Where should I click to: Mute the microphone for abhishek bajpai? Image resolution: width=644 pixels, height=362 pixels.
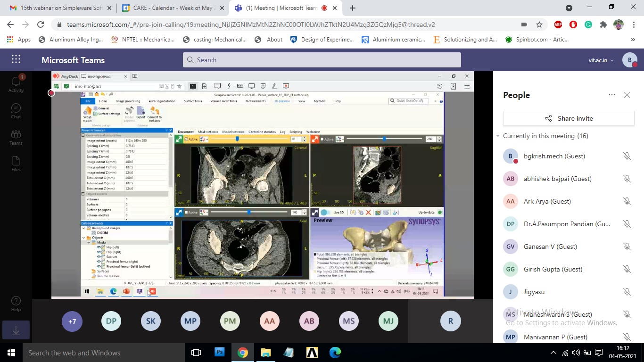click(x=627, y=178)
